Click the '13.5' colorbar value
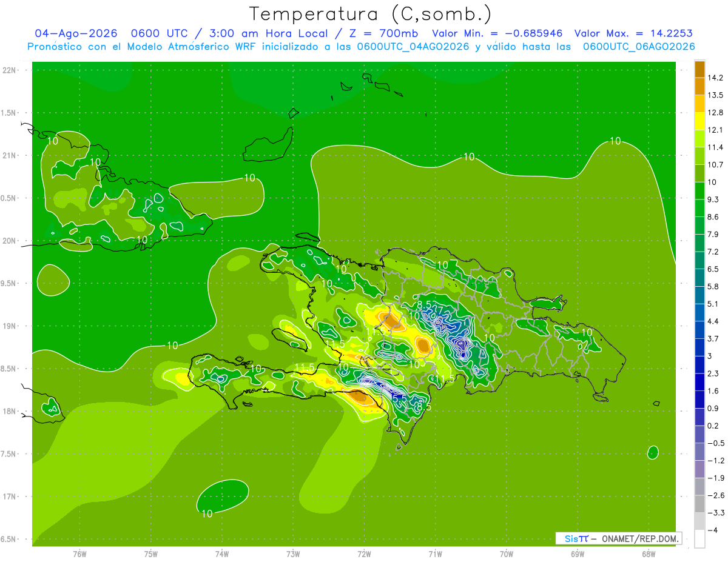This screenshot has width=728, height=562. click(715, 95)
